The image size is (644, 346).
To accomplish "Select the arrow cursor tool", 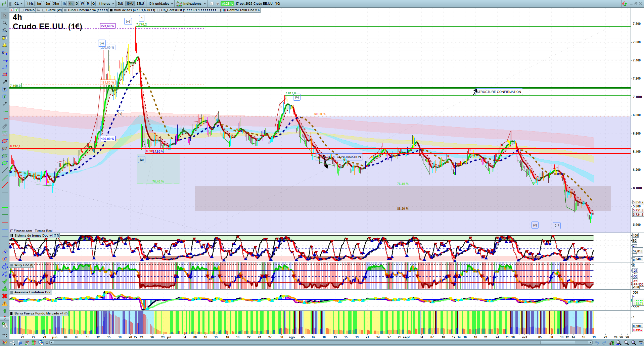I will coord(5,15).
